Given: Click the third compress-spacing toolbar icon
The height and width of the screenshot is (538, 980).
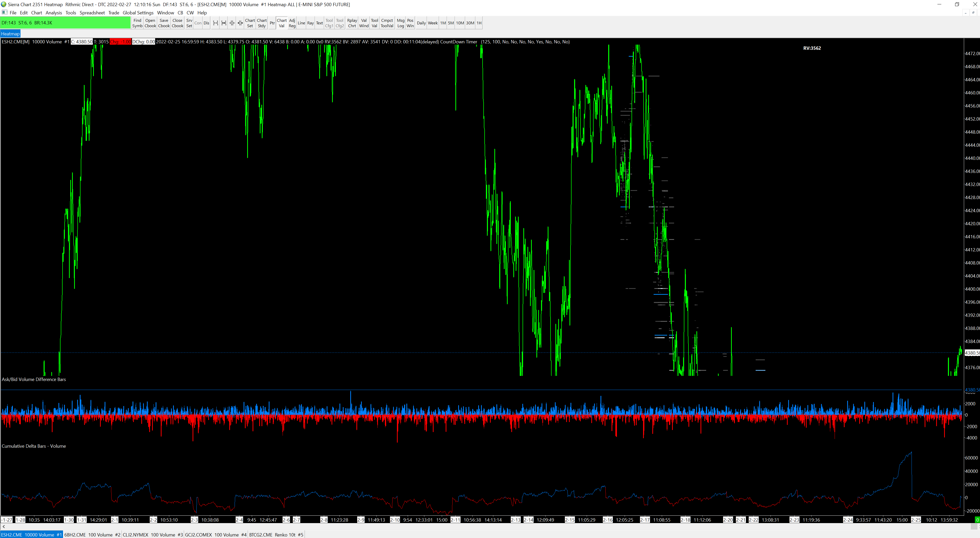Looking at the screenshot, I should 232,23.
